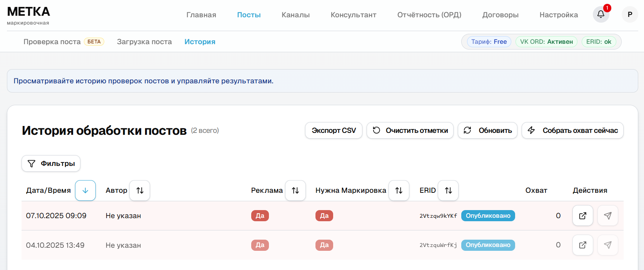Toggle sorting on Автор column
This screenshot has width=644, height=270.
[140, 190]
